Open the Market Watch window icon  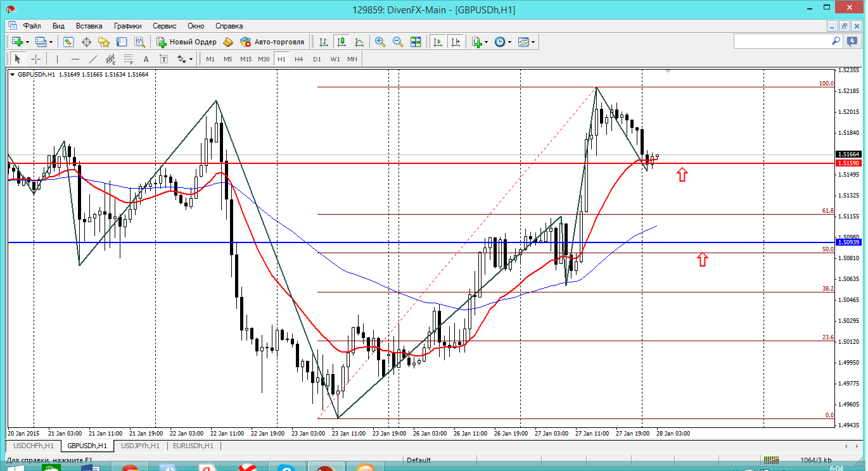(x=68, y=42)
